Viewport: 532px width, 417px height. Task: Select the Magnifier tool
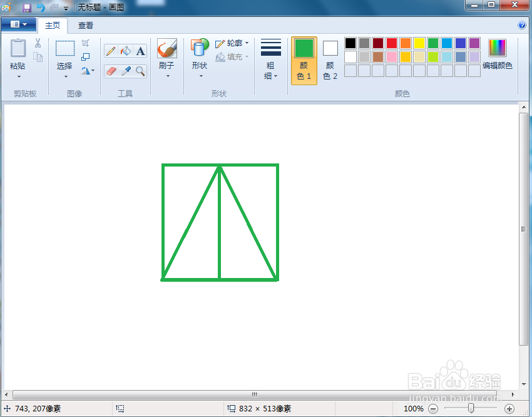140,71
